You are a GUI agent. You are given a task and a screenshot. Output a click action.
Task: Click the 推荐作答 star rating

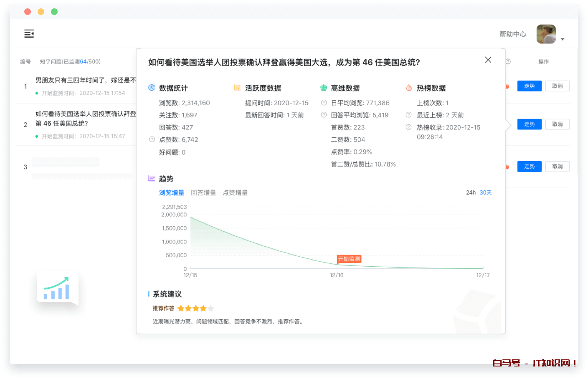pos(195,308)
